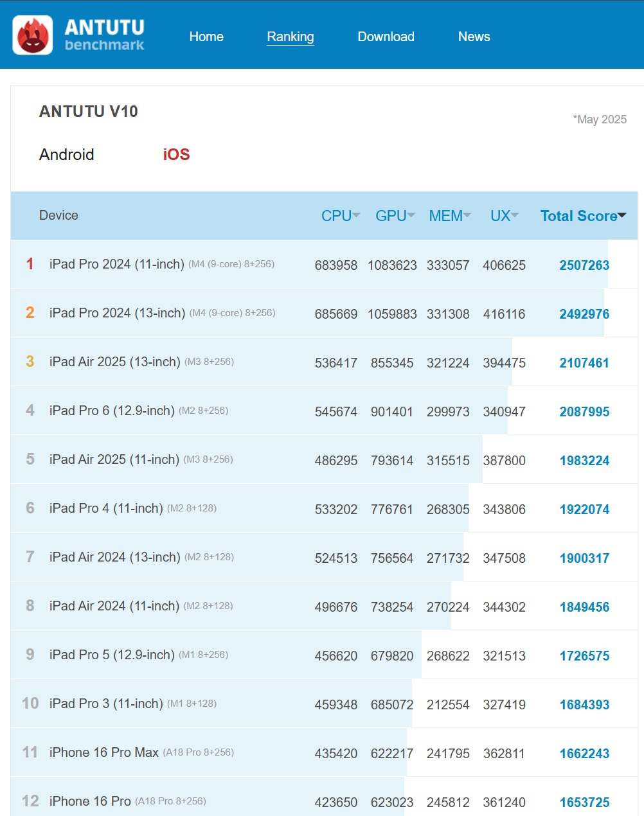Click total score 1849456

click(584, 607)
